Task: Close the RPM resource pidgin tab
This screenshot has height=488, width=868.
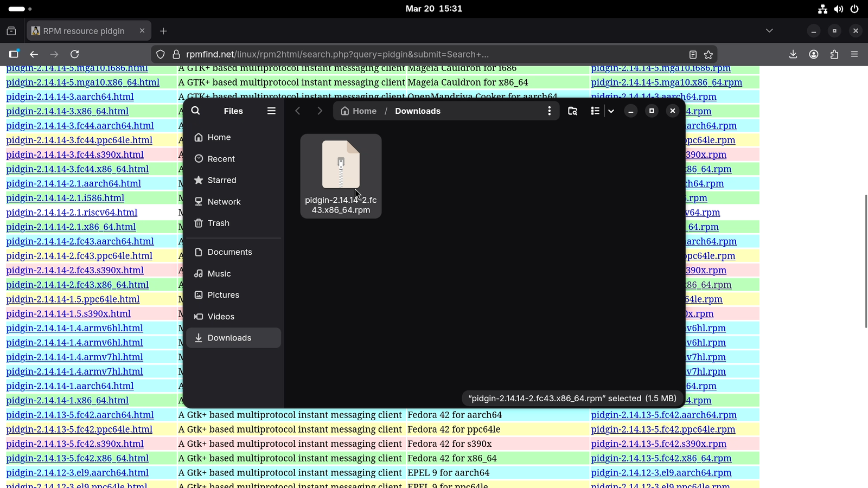Action: [x=142, y=31]
